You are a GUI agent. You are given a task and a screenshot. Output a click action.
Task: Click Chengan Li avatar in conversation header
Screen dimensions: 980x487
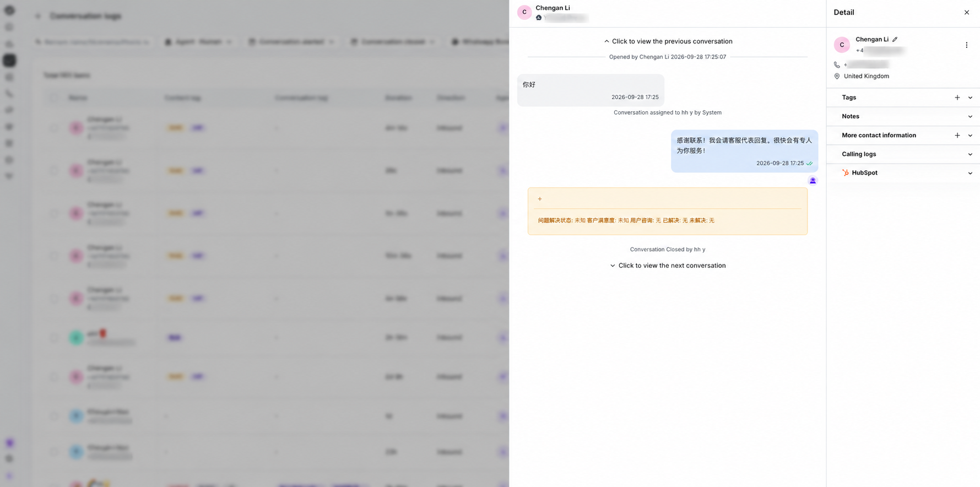pos(524,12)
